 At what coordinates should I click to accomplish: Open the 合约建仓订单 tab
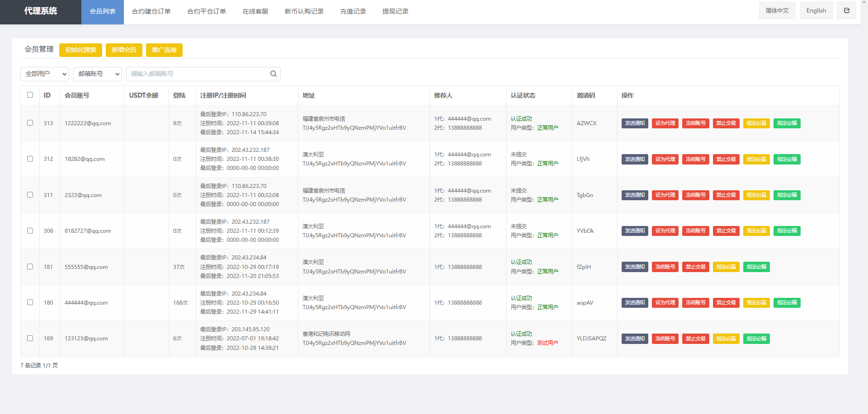click(x=151, y=12)
